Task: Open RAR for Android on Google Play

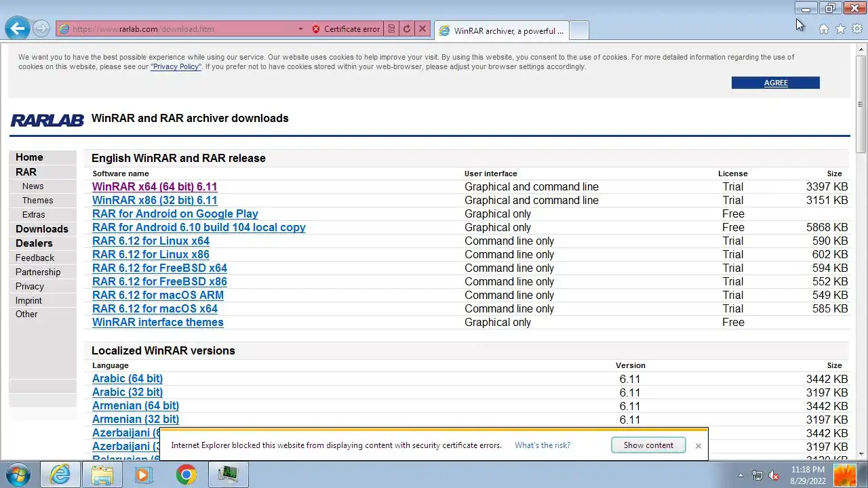Action: point(175,213)
